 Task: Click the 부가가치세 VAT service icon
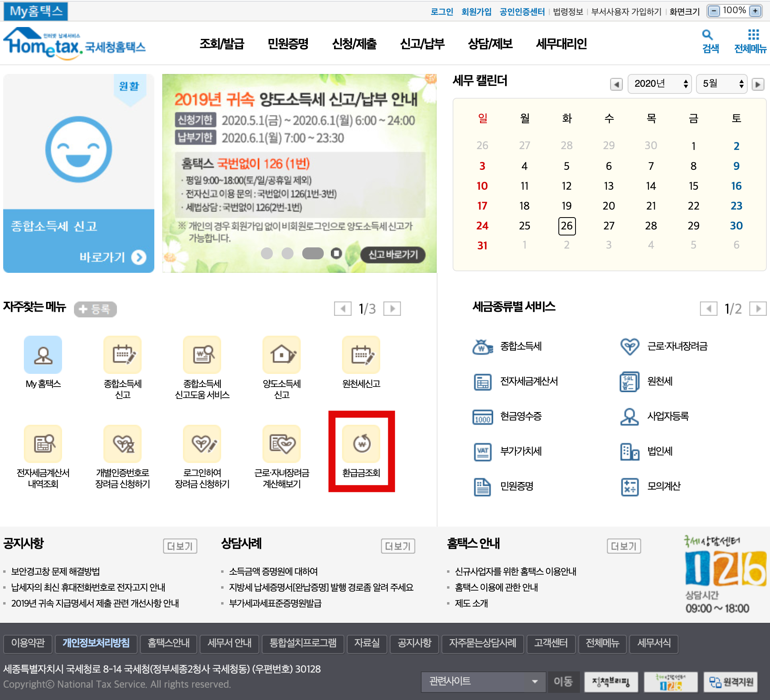click(483, 451)
